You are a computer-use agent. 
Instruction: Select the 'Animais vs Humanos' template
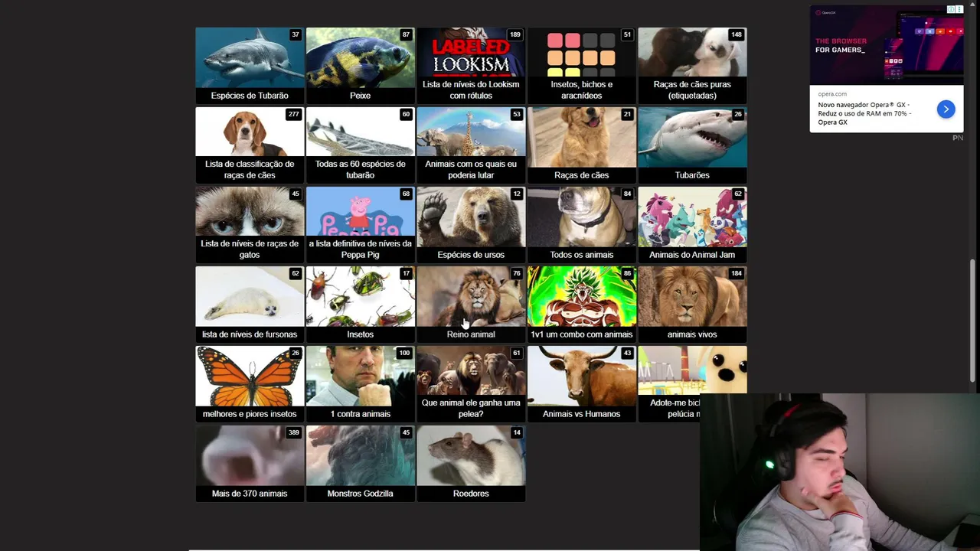[581, 383]
